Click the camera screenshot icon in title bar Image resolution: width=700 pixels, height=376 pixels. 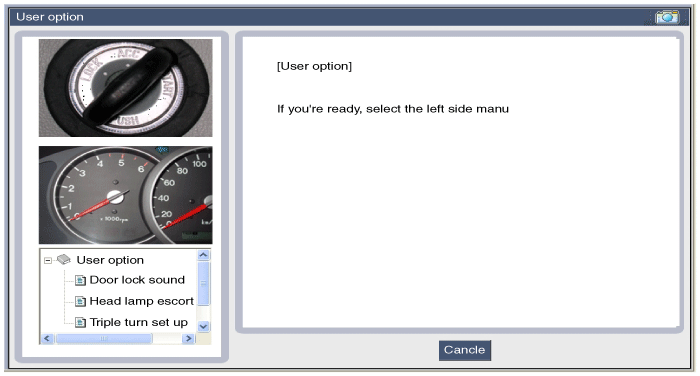667,17
